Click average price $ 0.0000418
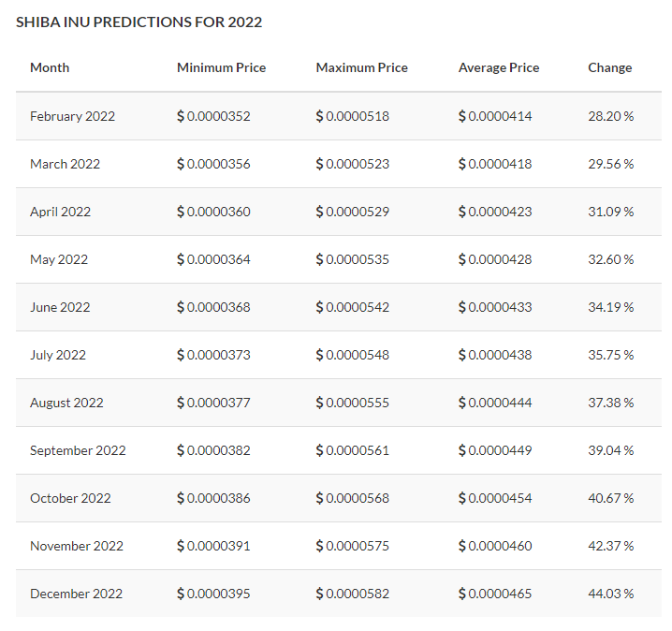Viewport: 672px width, 631px height. point(495,164)
